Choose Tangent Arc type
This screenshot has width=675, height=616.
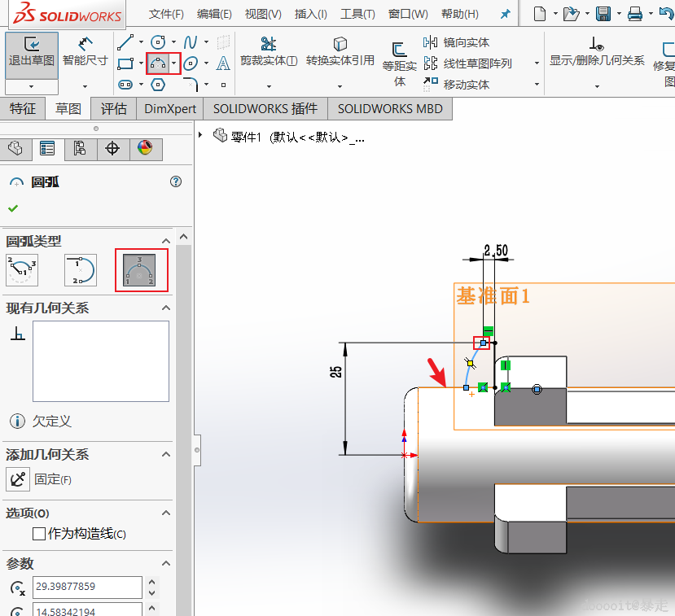(81, 270)
